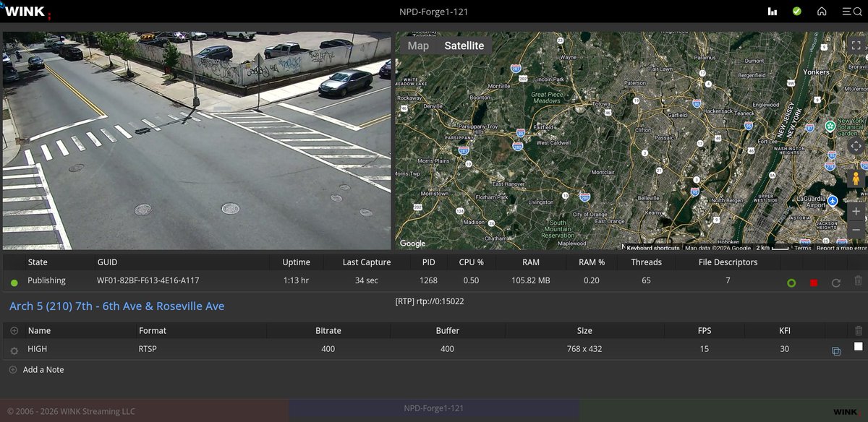
Task: Zoom in on the map
Action: point(856,212)
